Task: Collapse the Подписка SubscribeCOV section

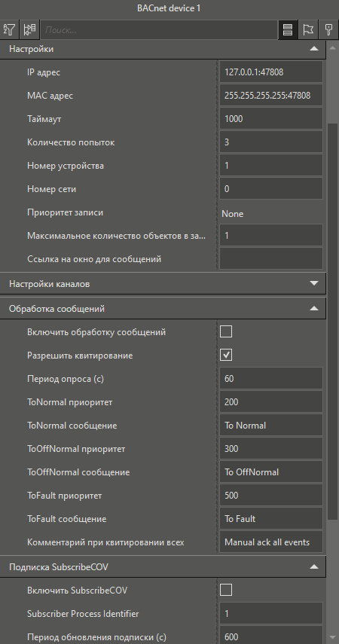Action: [x=314, y=566]
